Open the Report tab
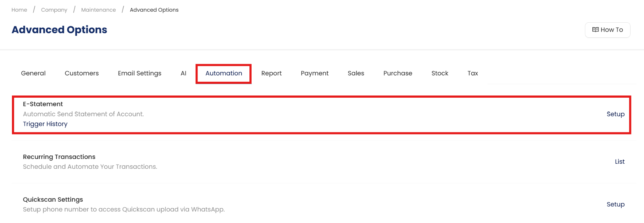Image resolution: width=644 pixels, height=223 pixels. click(x=271, y=73)
